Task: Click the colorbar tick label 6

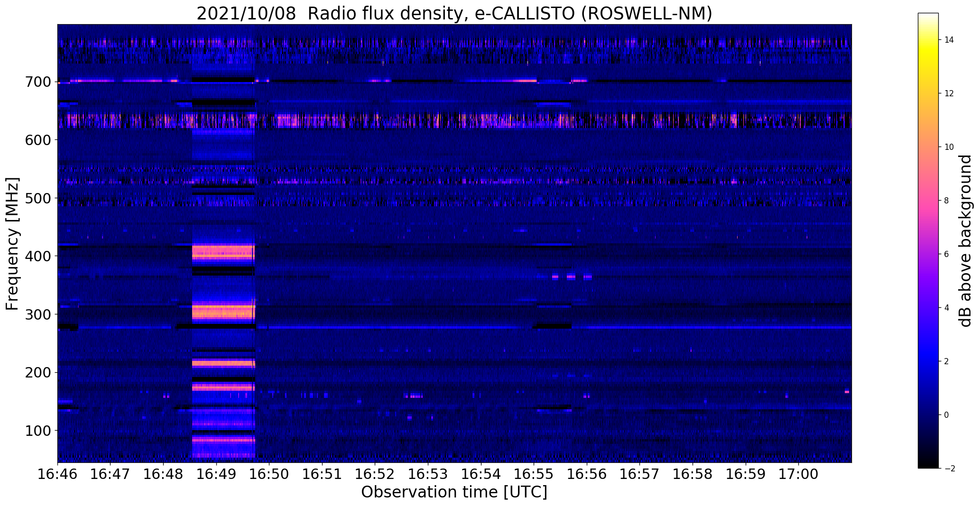Action: [947, 254]
